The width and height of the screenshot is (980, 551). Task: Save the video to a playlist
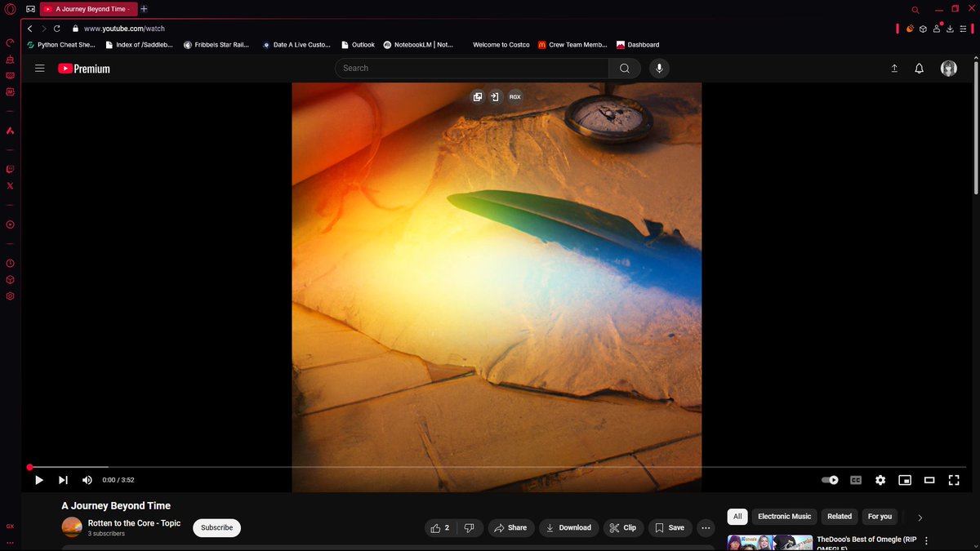[x=670, y=528]
